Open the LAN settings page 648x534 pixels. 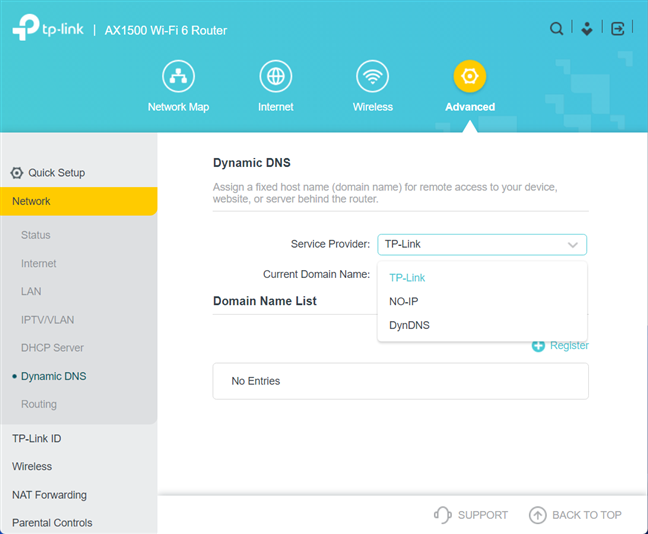tap(31, 291)
